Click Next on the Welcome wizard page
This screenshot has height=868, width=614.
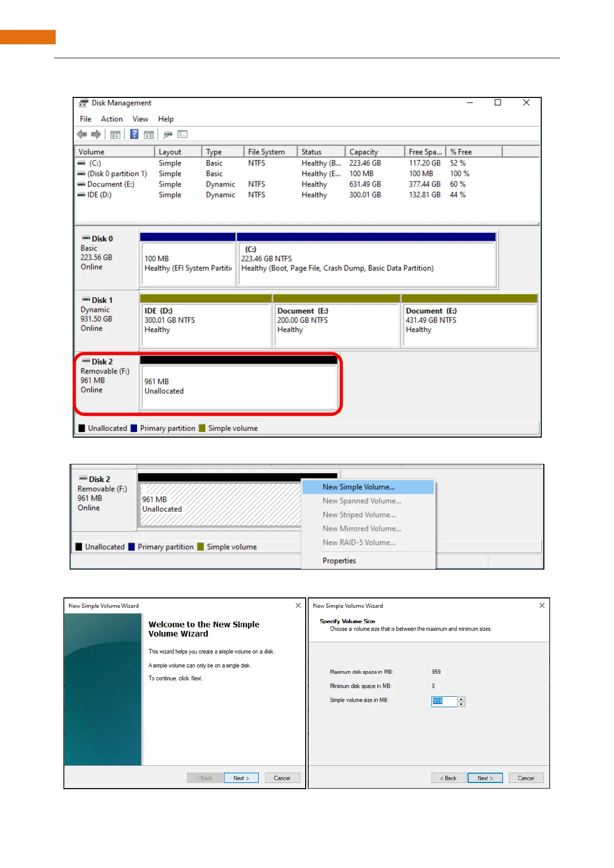point(241,778)
